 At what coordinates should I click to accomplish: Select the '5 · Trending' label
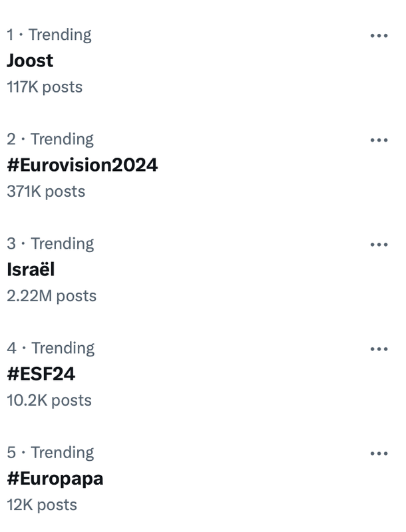click(x=50, y=453)
